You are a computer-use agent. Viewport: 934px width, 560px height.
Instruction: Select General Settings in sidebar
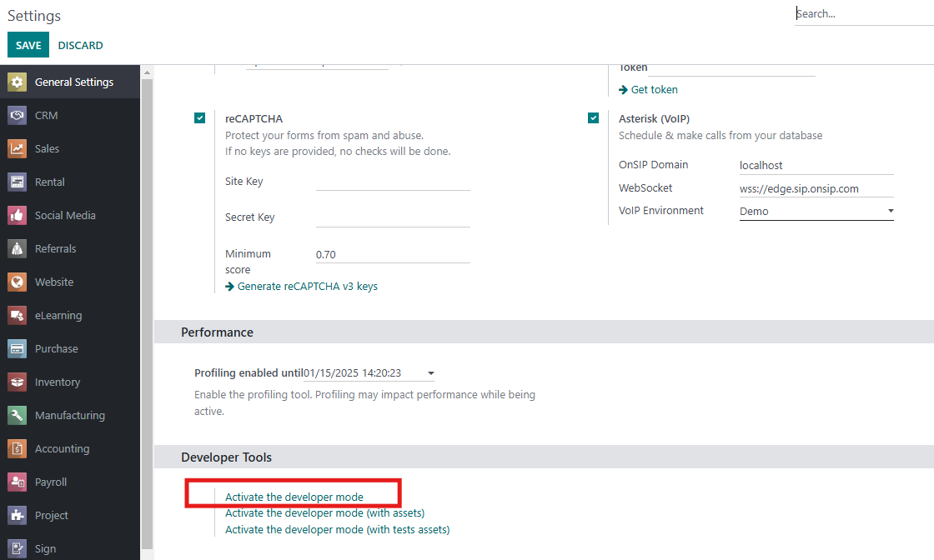point(70,82)
